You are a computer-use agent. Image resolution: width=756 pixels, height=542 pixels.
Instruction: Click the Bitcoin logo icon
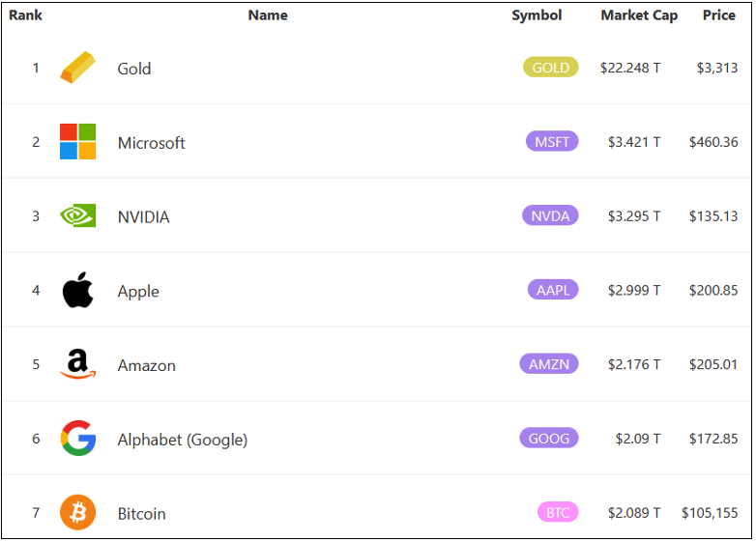click(x=77, y=513)
